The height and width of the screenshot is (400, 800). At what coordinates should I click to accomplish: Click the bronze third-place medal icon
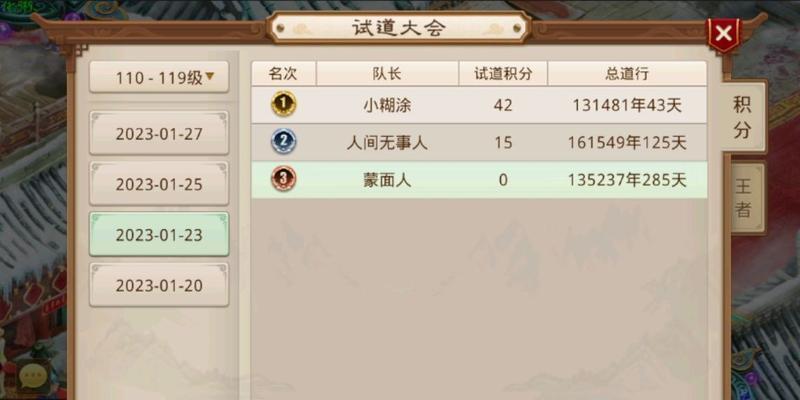click(283, 179)
